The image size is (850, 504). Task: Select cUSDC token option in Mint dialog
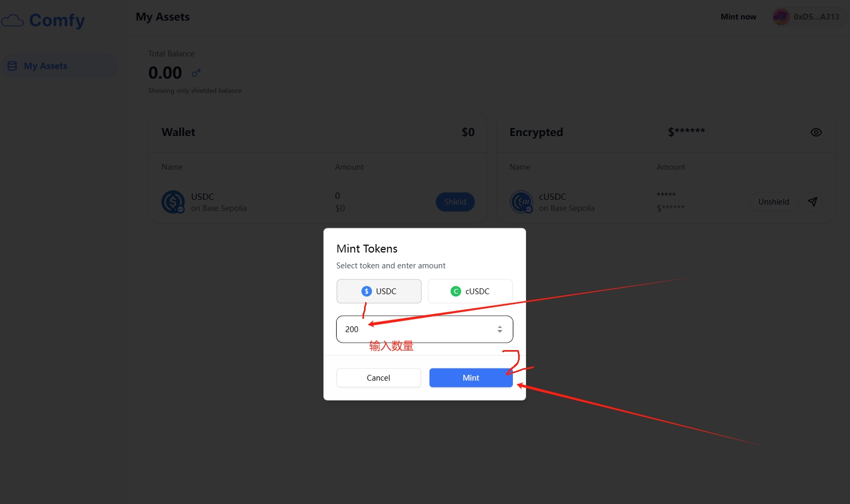point(470,292)
